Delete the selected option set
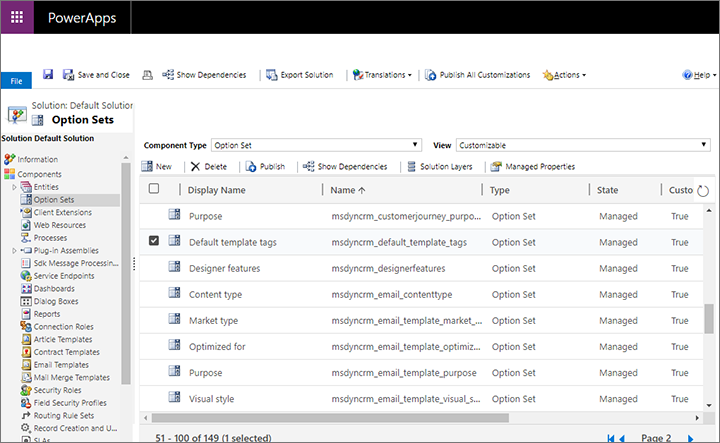This screenshot has width=720, height=443. point(209,166)
